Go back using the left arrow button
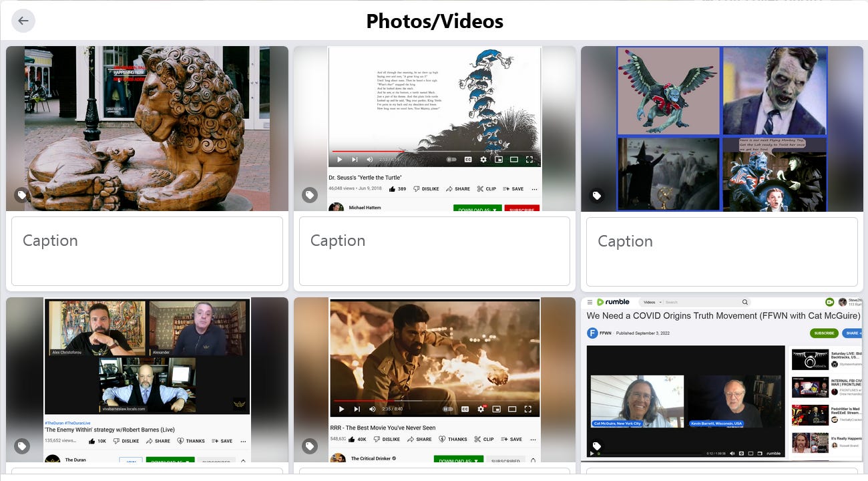Image resolution: width=868 pixels, height=481 pixels. point(23,21)
